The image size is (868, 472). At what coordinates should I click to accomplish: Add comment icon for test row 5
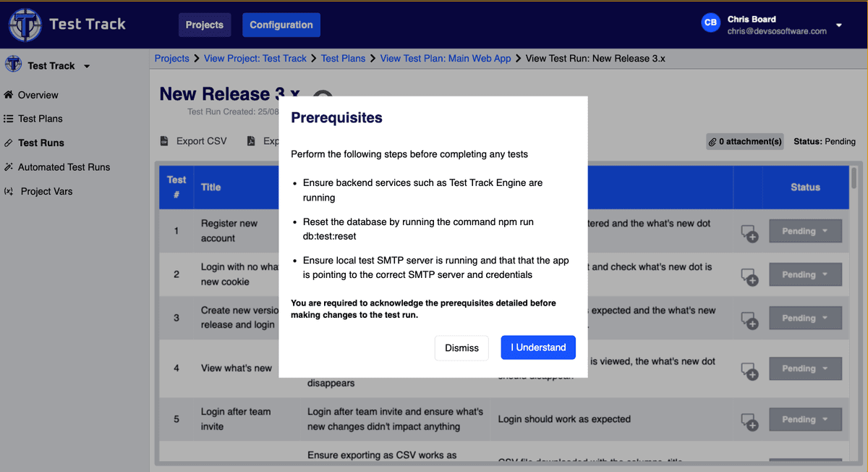(x=749, y=421)
